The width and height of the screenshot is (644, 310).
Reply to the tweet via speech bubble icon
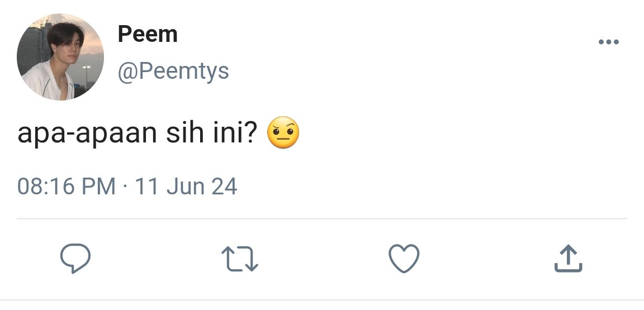(75, 258)
